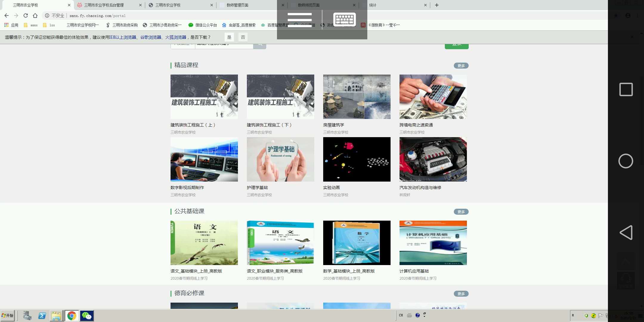Open the hamburger menu in the overlay
The height and width of the screenshot is (322, 644).
(x=300, y=20)
